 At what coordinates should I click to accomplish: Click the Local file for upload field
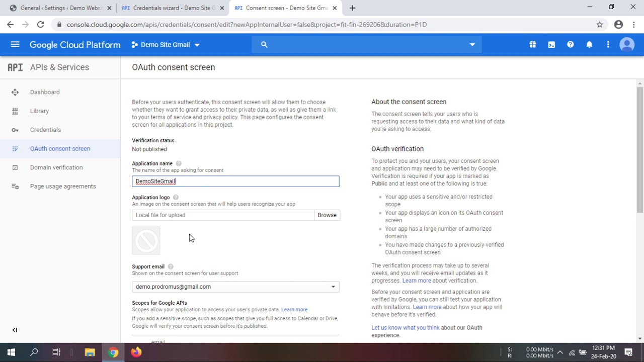[x=223, y=215]
